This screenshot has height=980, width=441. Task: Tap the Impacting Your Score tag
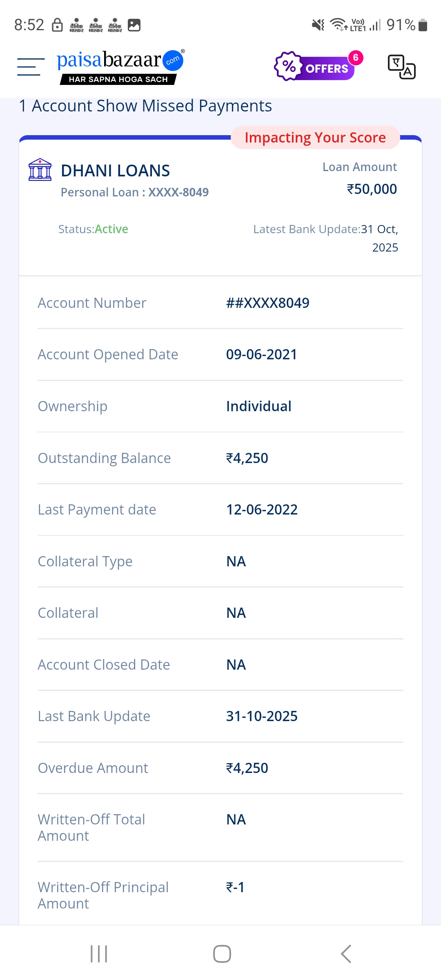(x=315, y=138)
